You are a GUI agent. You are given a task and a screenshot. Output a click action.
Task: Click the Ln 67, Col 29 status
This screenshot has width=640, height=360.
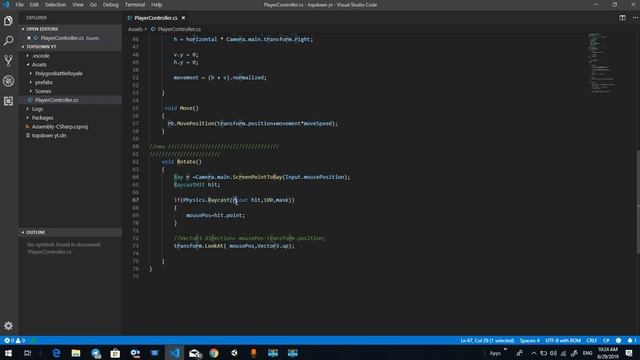pyautogui.click(x=487, y=340)
